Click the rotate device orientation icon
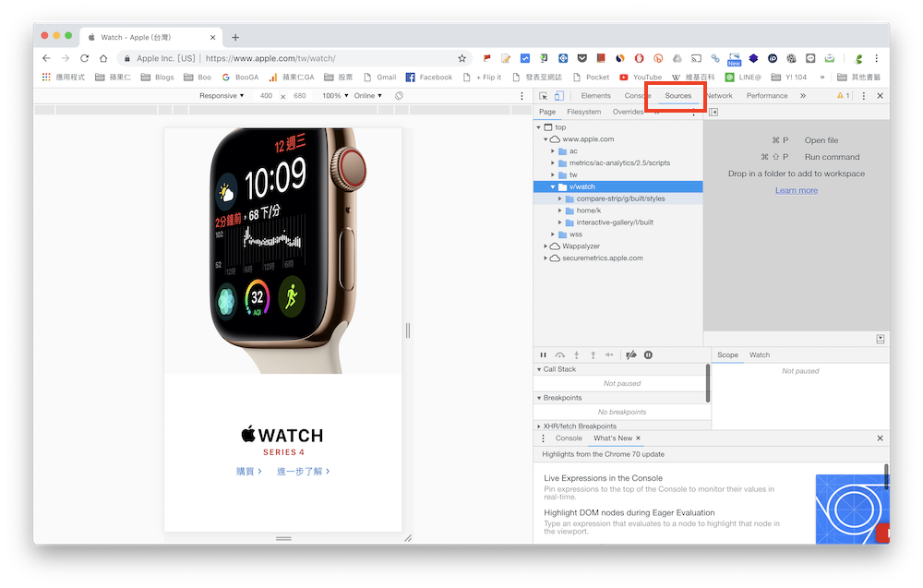The width and height of the screenshot is (923, 588). pyautogui.click(x=399, y=96)
